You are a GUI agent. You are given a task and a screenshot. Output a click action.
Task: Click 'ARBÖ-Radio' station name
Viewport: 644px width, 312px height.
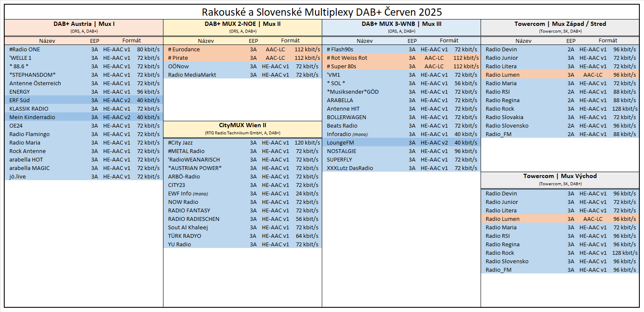pos(184,176)
